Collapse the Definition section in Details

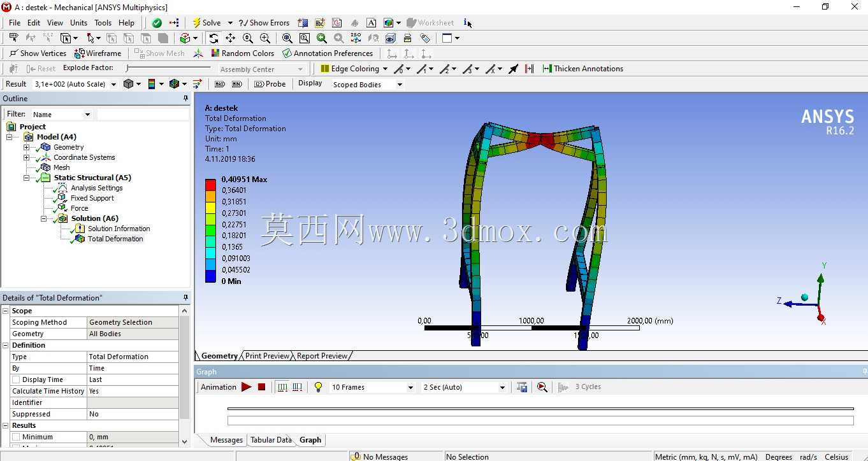click(6, 345)
